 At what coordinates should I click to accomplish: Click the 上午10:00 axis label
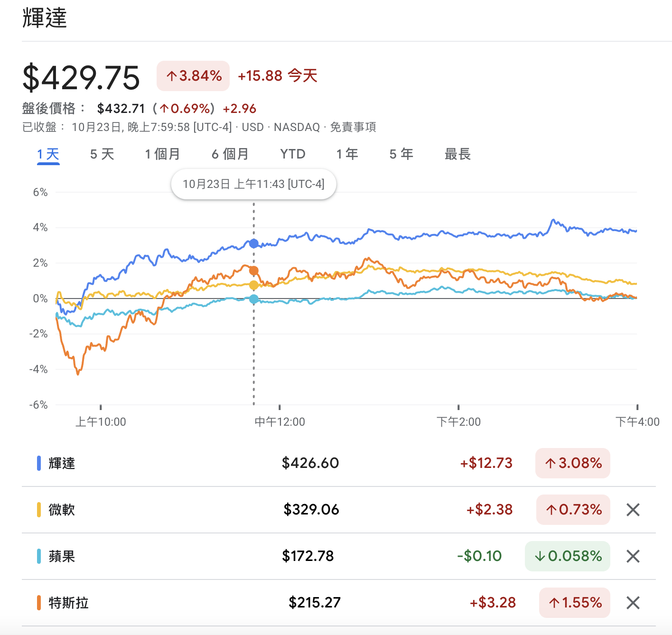101,422
